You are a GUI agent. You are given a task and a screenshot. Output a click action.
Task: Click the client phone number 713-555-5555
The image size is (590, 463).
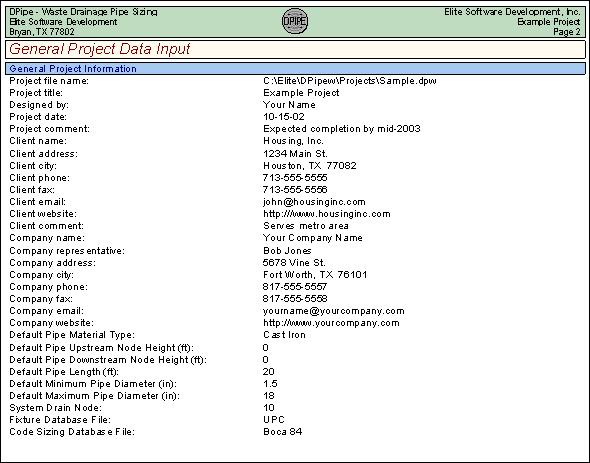[x=295, y=178]
